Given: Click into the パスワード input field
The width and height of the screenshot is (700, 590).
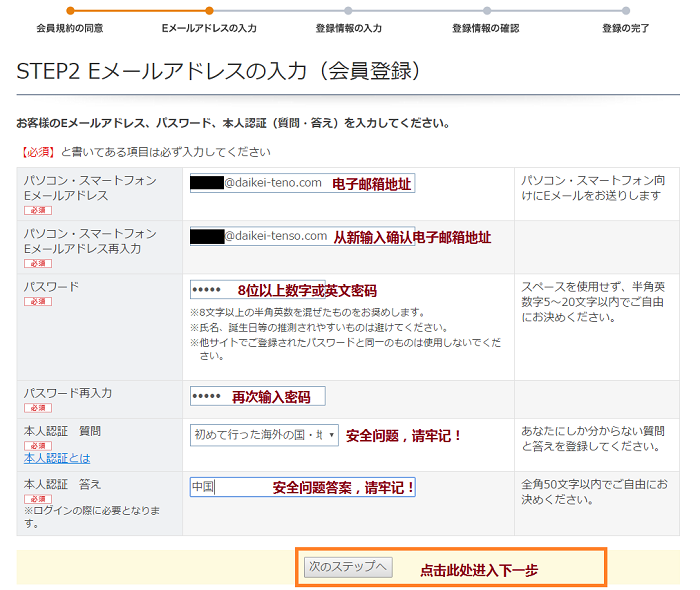Looking at the screenshot, I should coord(257,290).
